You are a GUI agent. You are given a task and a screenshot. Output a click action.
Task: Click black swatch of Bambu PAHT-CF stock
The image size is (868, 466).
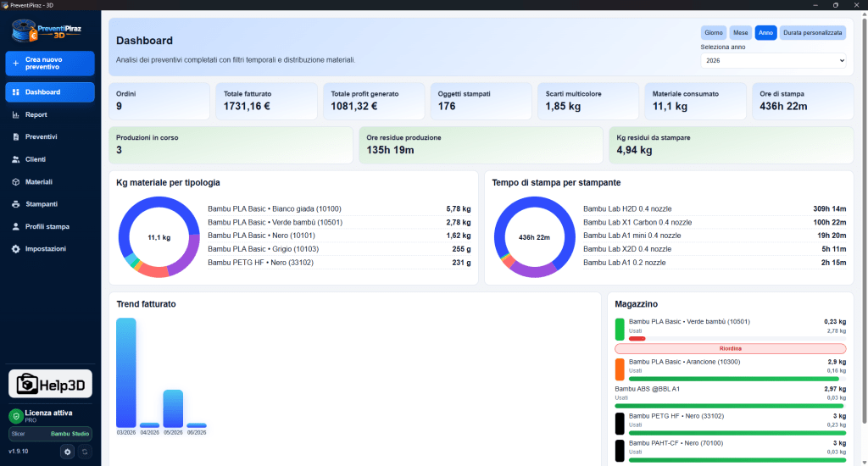click(620, 451)
